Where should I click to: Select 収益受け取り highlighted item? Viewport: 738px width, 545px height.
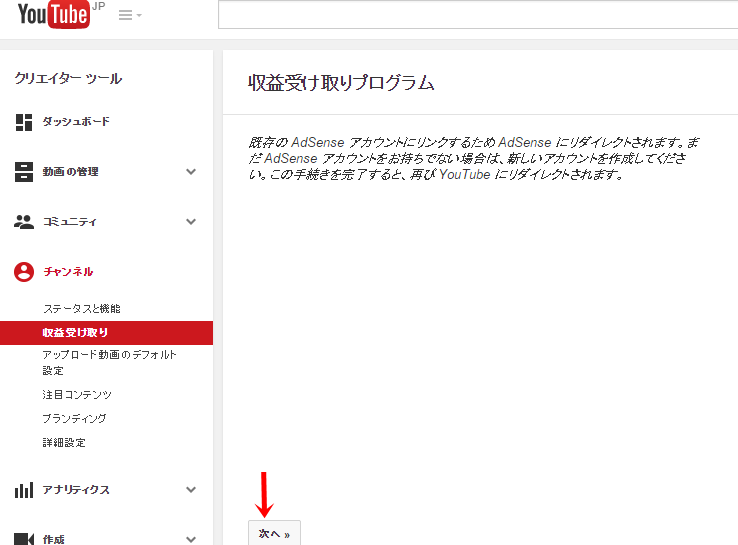(x=106, y=333)
